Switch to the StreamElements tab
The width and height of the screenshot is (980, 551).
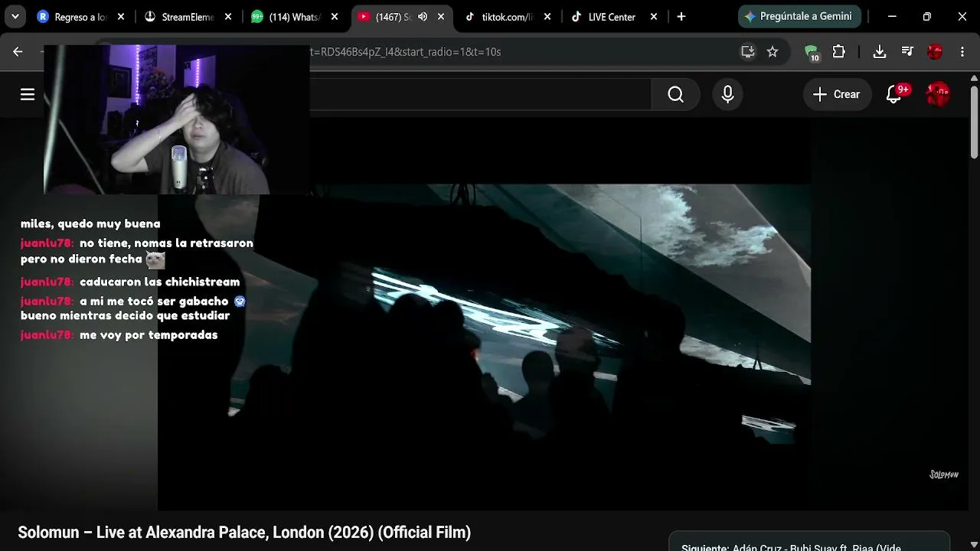click(x=188, y=17)
